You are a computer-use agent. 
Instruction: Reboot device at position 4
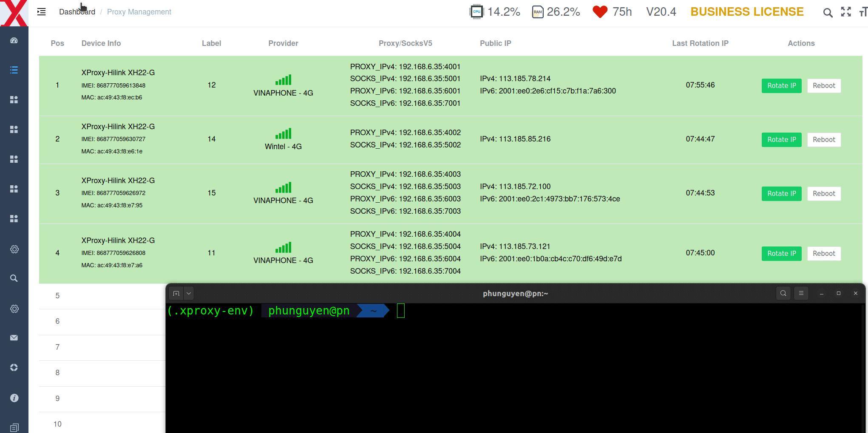(824, 254)
